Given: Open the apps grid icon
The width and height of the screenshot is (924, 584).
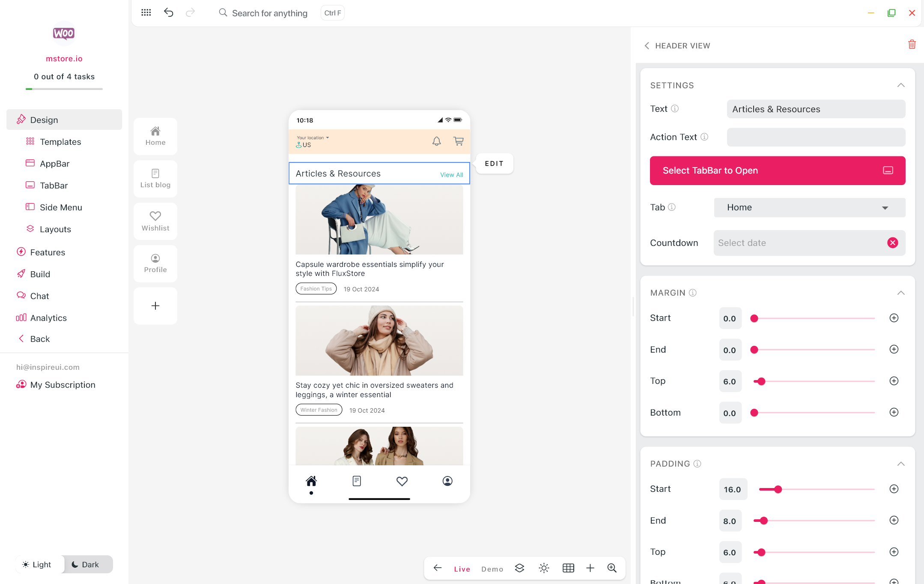Looking at the screenshot, I should point(146,13).
